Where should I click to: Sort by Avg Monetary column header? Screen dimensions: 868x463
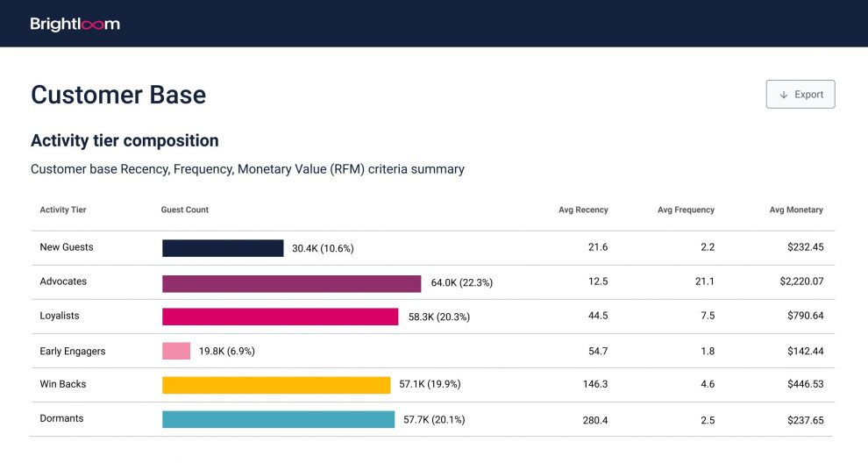(796, 210)
